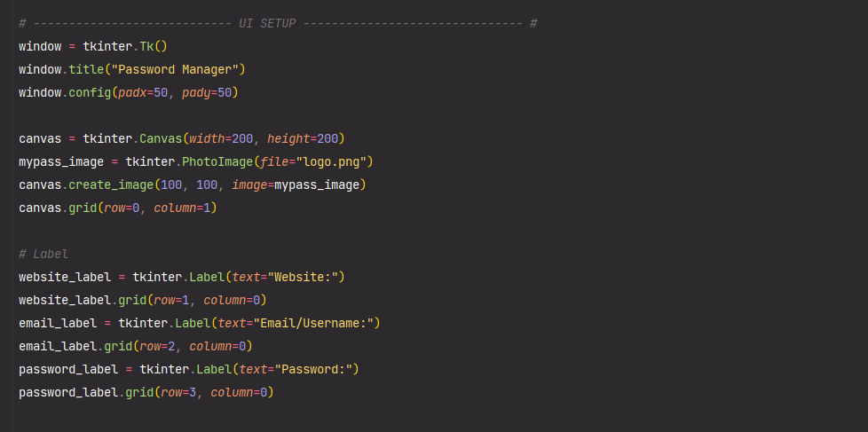Click the "padx" keyword argument
This screenshot has height=432, width=868.
coord(132,92)
